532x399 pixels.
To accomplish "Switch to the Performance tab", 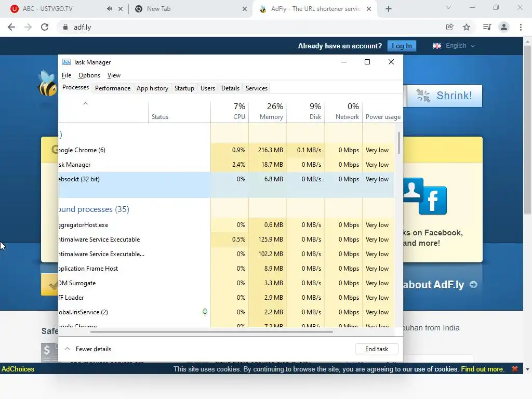I will pyautogui.click(x=113, y=88).
